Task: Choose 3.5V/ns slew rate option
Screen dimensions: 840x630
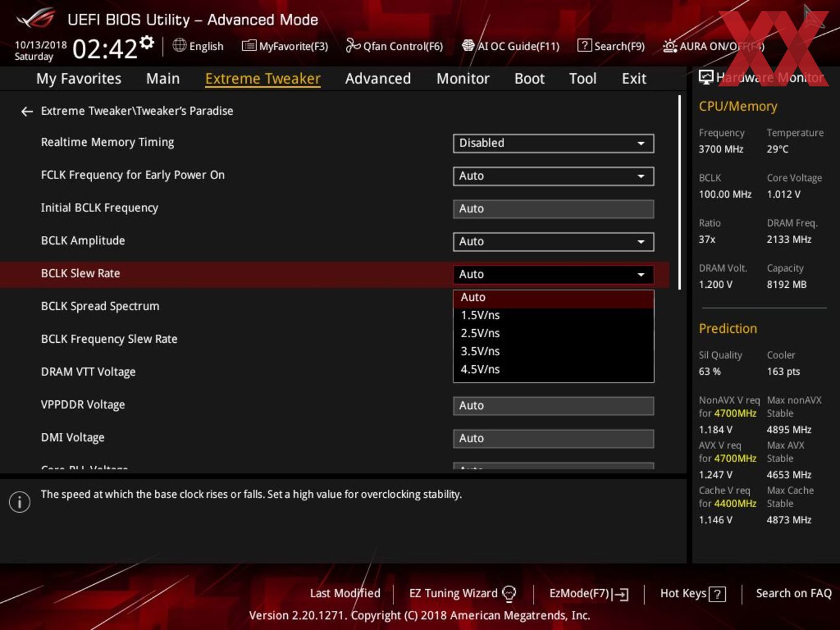Action: tap(553, 351)
